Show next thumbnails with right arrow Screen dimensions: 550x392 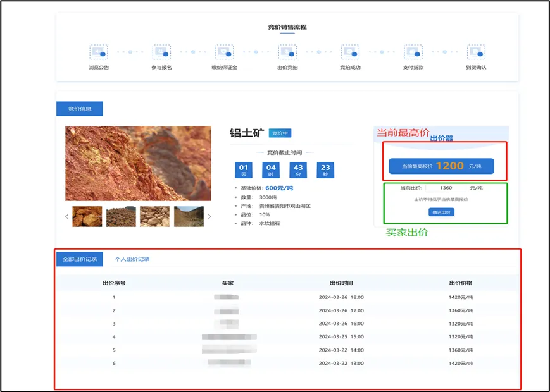click(x=209, y=216)
